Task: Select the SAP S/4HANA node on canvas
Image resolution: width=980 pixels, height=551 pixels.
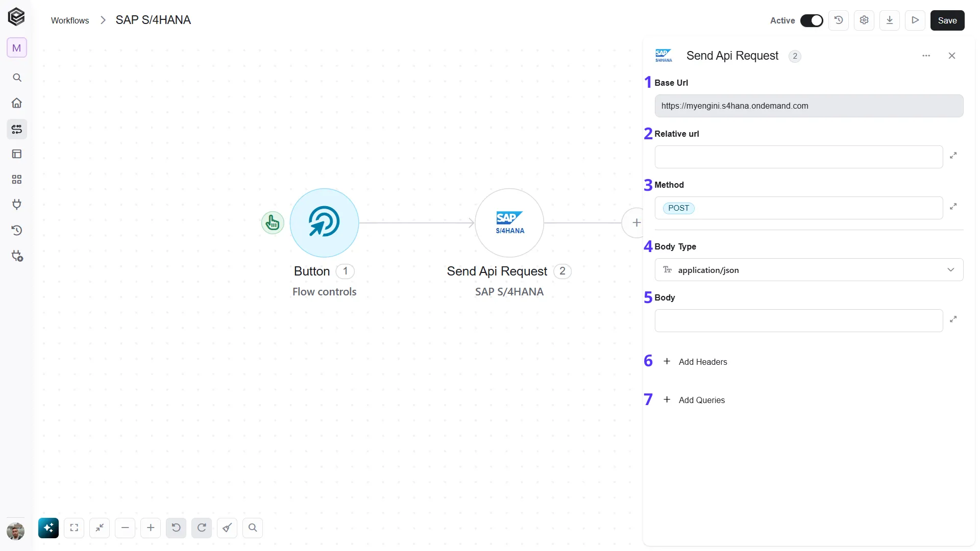Action: [509, 223]
